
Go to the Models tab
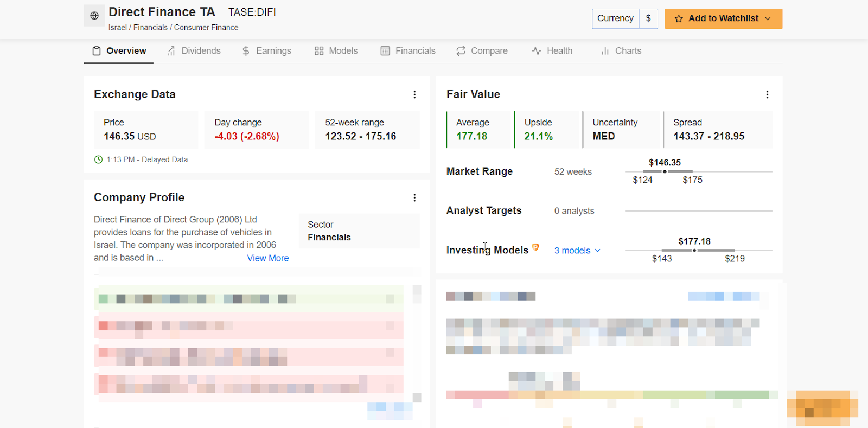336,51
